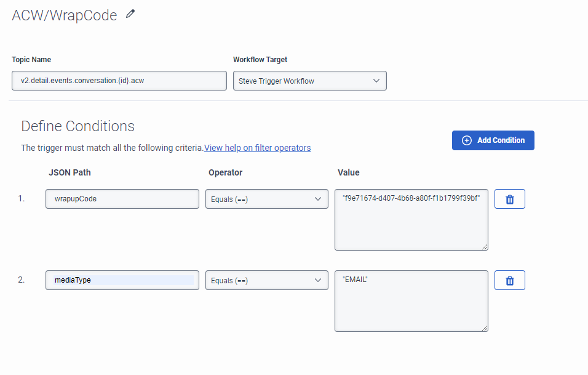Open the View help on filter operators link

click(x=257, y=148)
